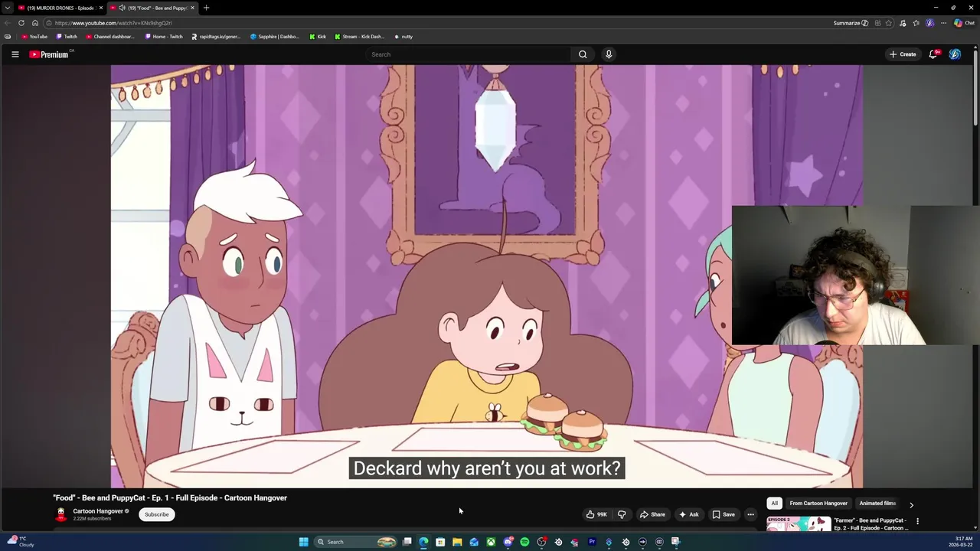Open the rapidtags.io bookmark
980x551 pixels.
(216, 37)
